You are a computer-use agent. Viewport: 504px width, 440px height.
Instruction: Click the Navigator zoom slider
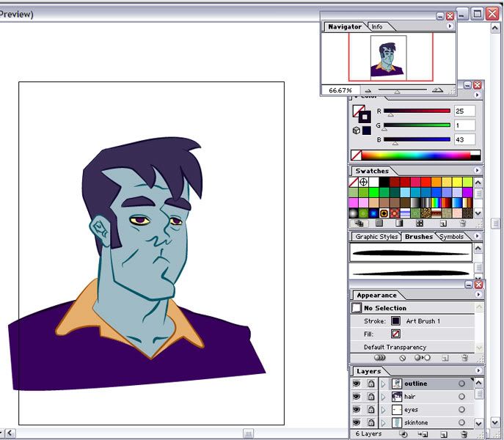(x=403, y=90)
